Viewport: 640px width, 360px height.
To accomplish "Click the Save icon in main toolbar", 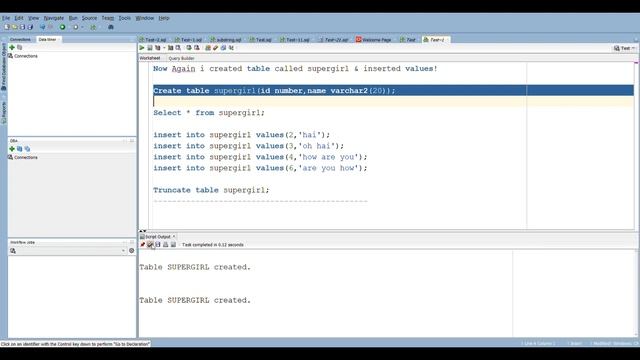I will click(x=22, y=27).
